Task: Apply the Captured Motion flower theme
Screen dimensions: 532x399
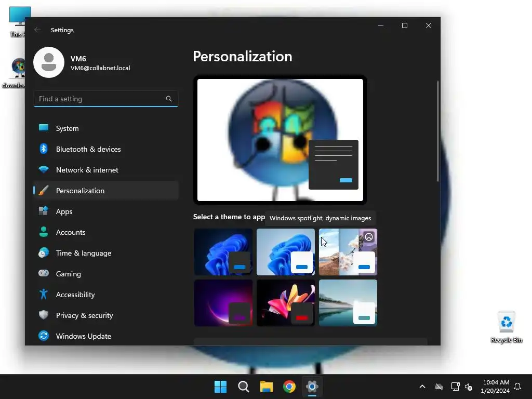Action: (286, 303)
